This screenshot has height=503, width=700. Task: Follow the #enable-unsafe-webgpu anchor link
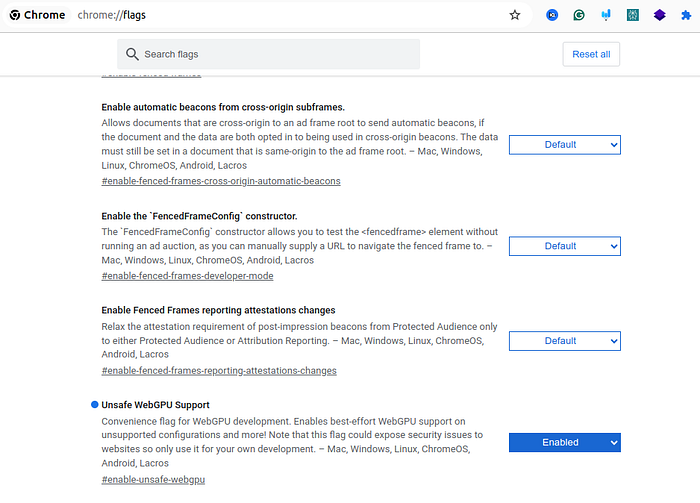pos(153,481)
